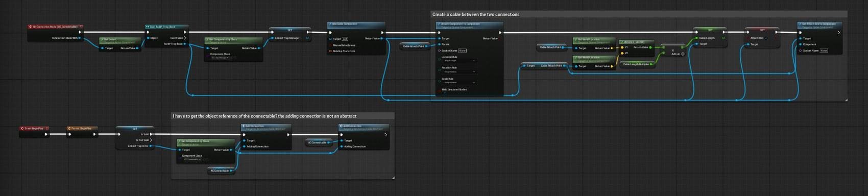This screenshot has height=196, width=868.
Task: Click the V1 pin on Distance (Vector)
Action: point(622,47)
